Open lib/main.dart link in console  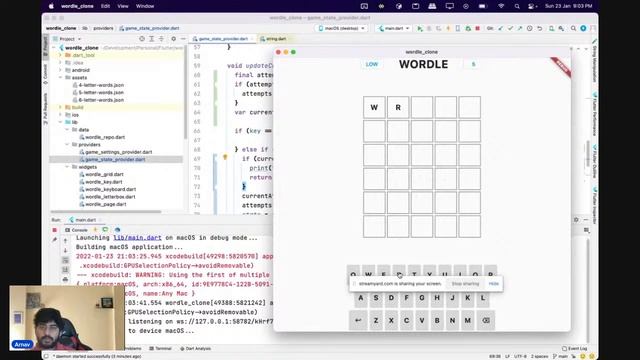138,238
